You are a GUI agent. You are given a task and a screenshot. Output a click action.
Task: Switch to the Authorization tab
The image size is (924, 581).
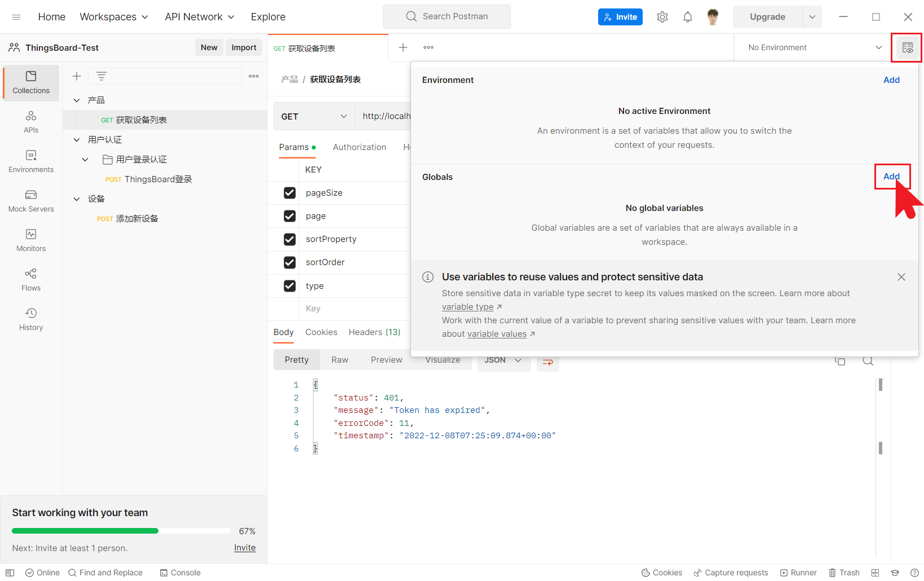coord(360,147)
